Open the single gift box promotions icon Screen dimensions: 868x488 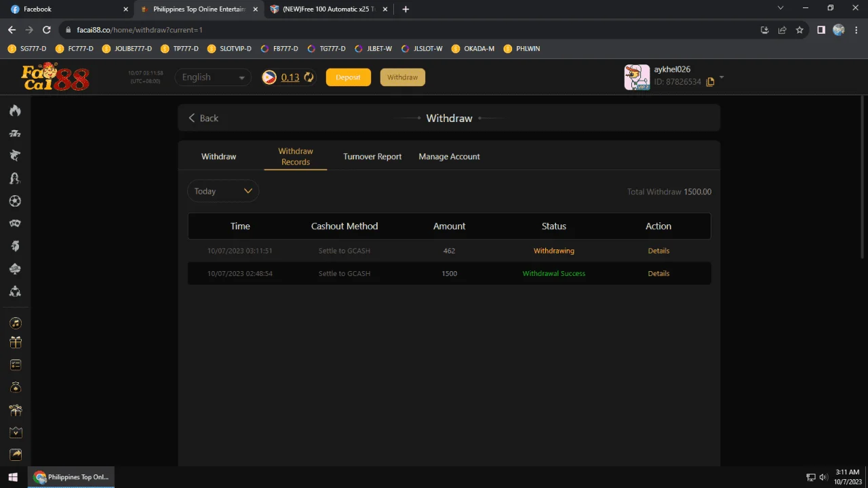point(15,343)
